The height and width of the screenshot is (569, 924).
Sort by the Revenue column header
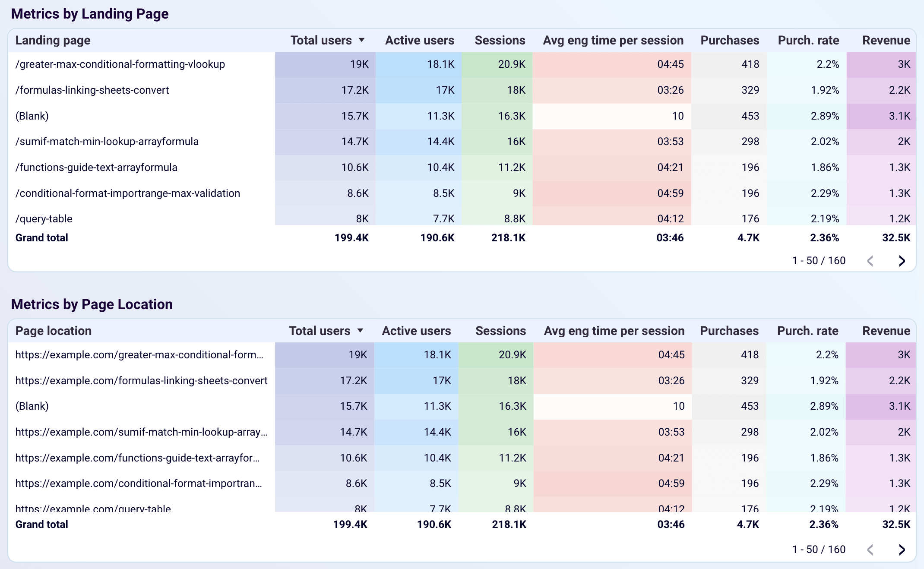pyautogui.click(x=886, y=40)
